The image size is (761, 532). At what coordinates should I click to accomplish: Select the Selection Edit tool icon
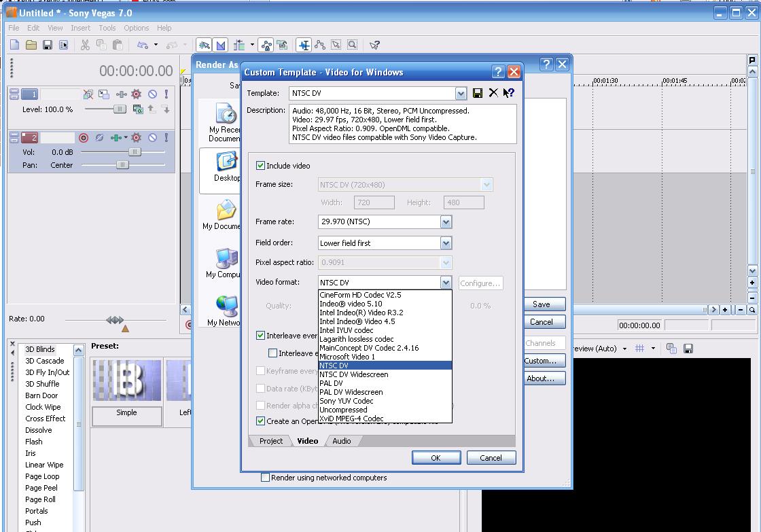[336, 45]
